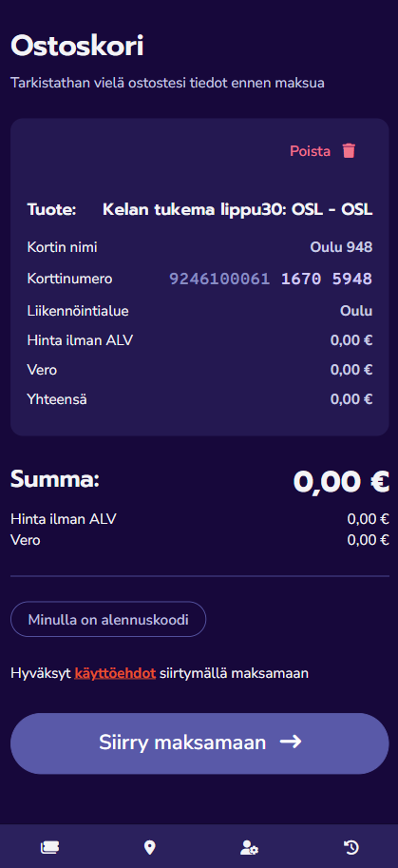398x868 pixels.
Task: Click the Poista text label
Action: (x=310, y=150)
